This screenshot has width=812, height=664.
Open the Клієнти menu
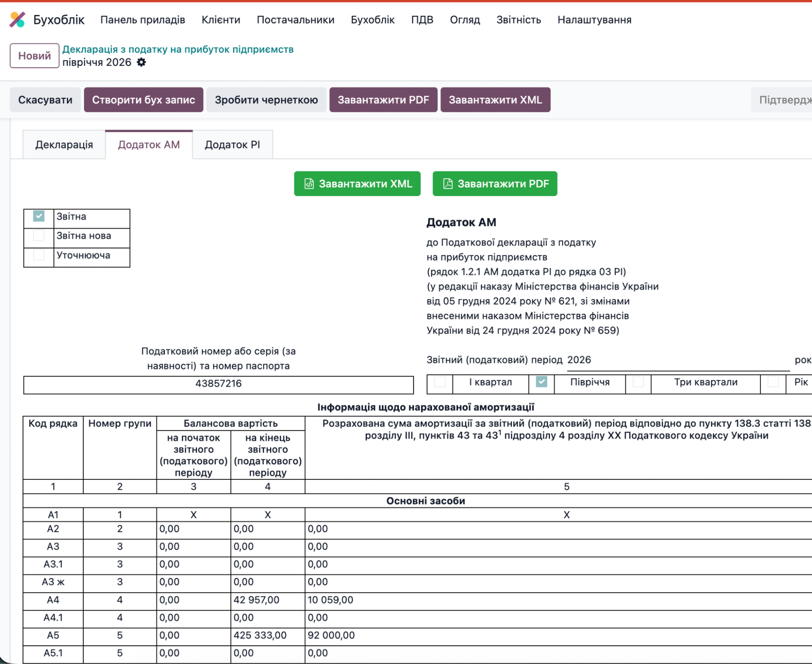coord(221,20)
